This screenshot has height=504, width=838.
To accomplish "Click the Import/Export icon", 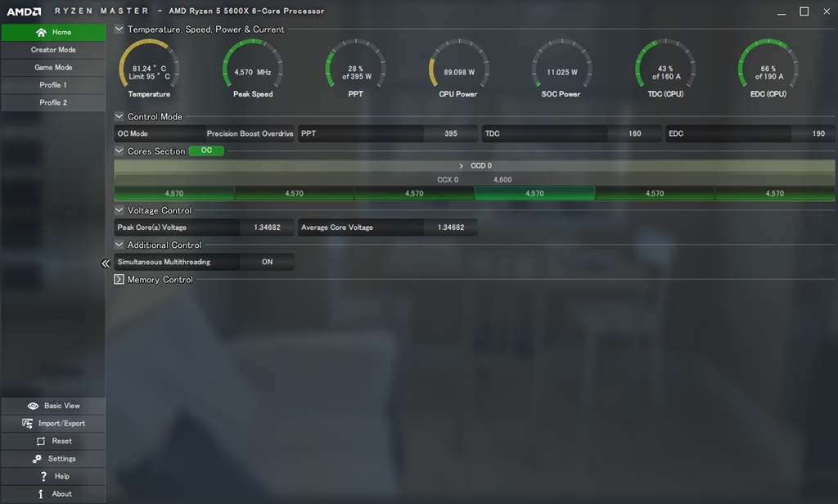I will (x=27, y=423).
